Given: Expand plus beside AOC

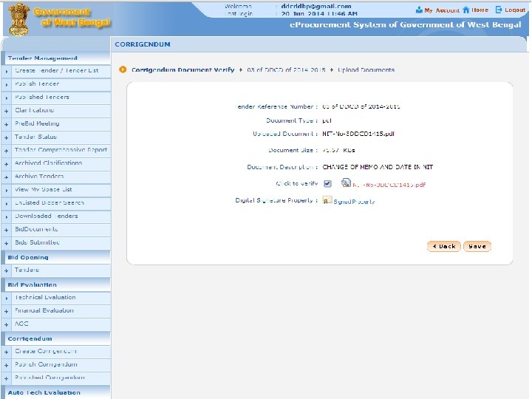Looking at the screenshot, I should [x=7, y=324].
